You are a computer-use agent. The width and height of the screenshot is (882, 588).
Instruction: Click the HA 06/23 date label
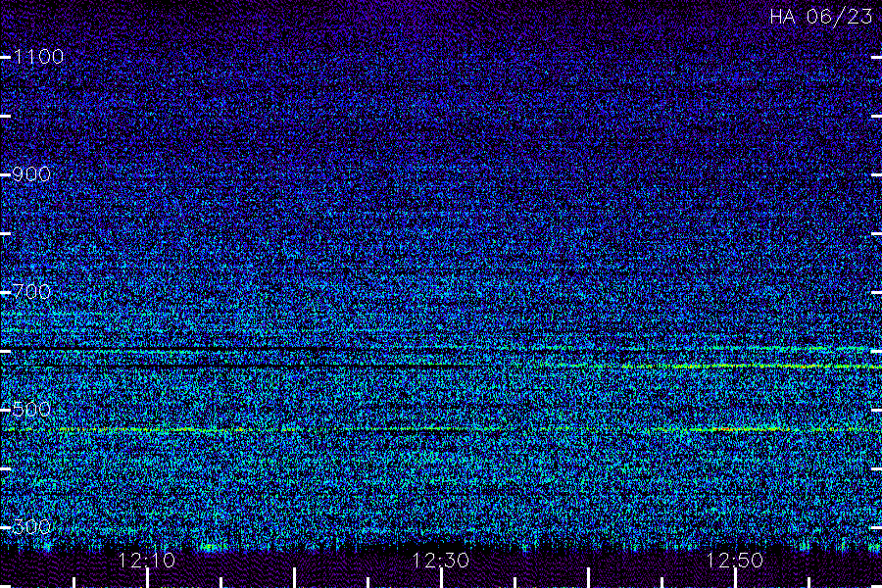(x=820, y=17)
